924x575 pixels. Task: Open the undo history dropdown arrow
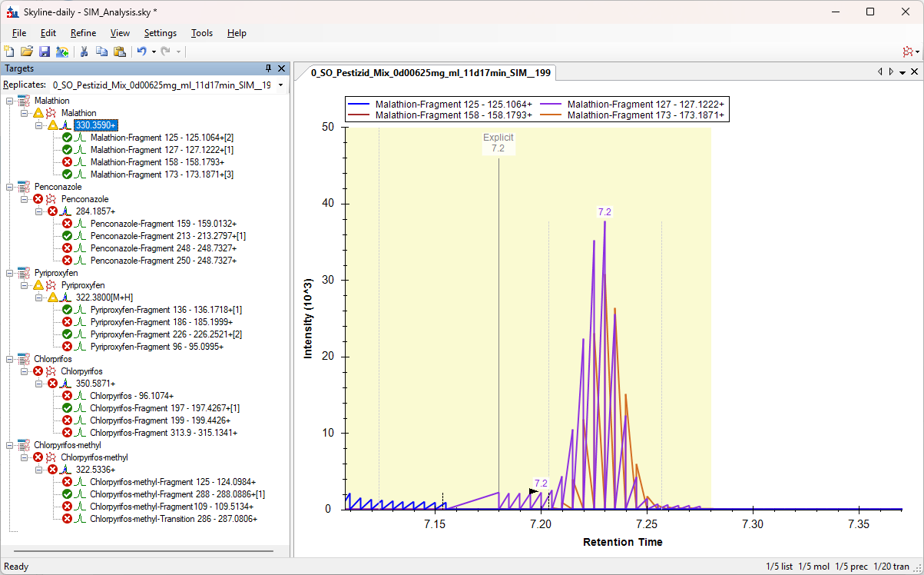tap(154, 52)
